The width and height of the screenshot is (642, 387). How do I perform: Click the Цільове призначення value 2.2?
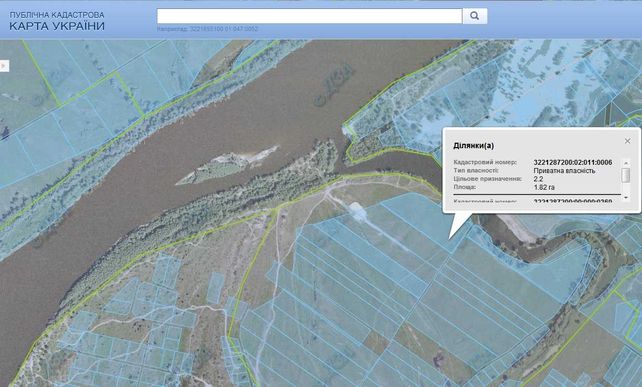(538, 179)
